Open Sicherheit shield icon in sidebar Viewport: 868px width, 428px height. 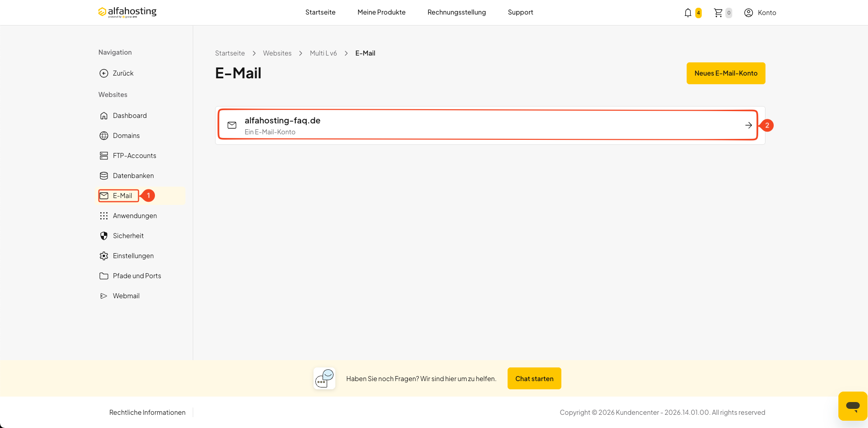click(104, 236)
